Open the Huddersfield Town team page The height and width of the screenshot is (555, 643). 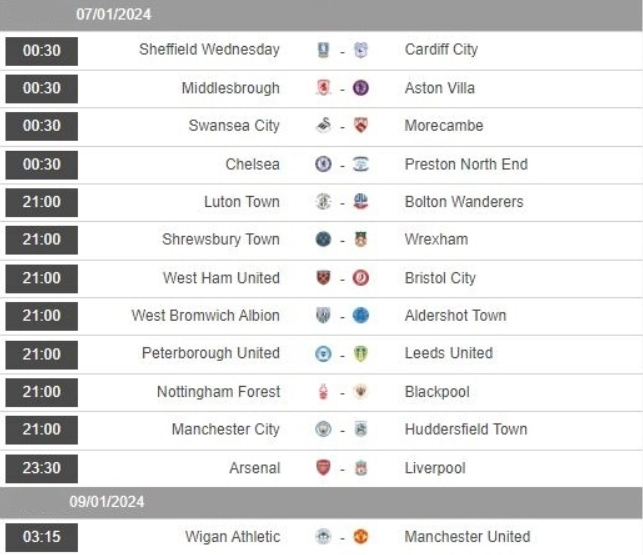(x=466, y=429)
